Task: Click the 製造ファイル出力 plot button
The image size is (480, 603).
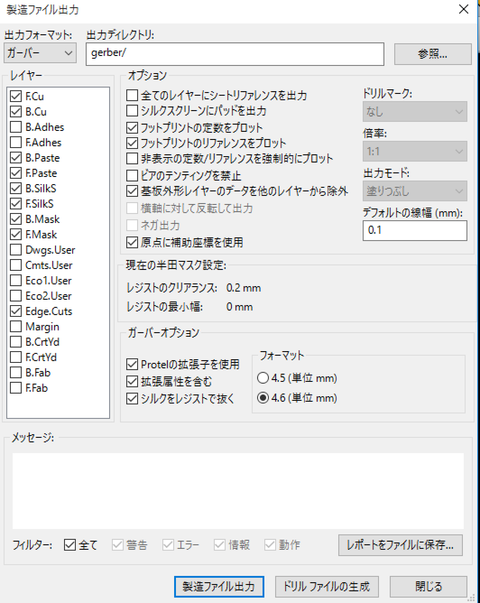Action: point(219,586)
